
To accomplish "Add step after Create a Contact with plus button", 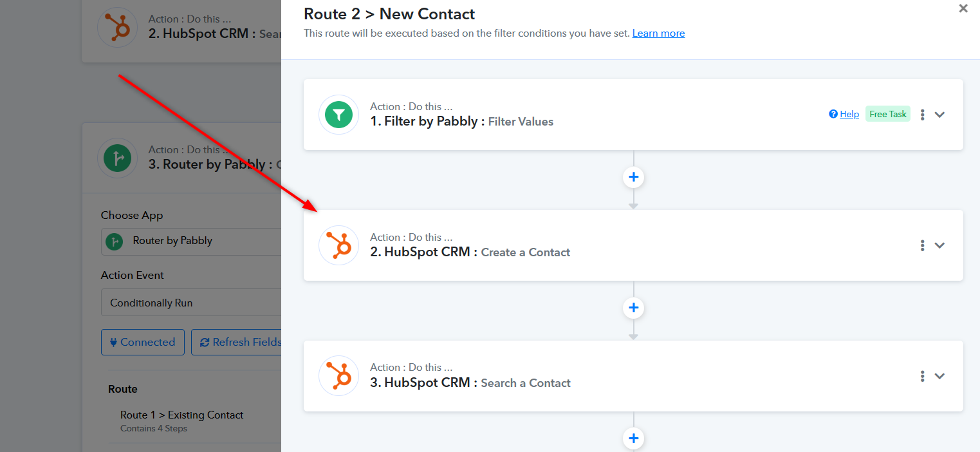I will click(x=633, y=308).
